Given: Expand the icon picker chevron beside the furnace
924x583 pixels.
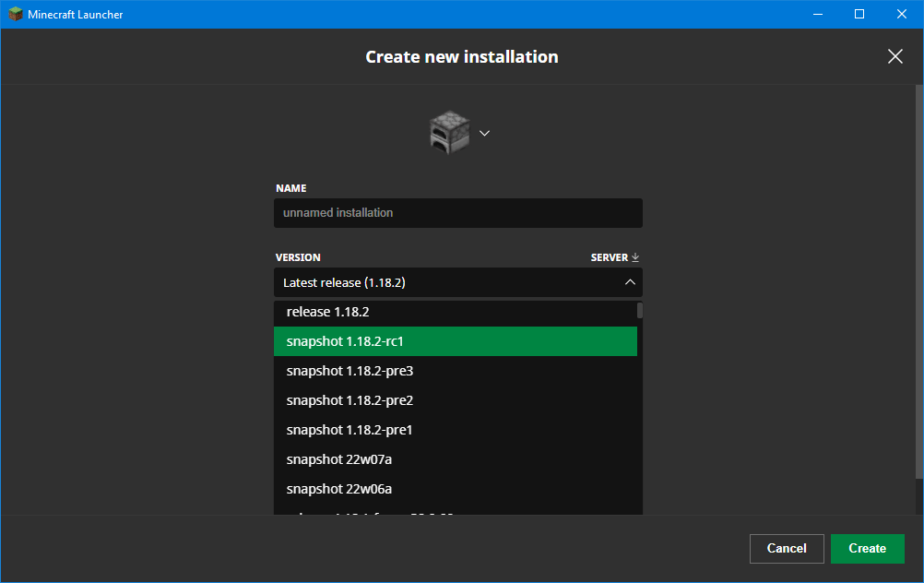Looking at the screenshot, I should click(x=485, y=133).
